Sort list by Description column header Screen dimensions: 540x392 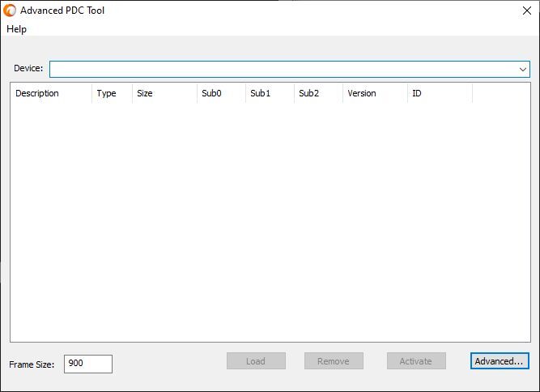(x=51, y=93)
